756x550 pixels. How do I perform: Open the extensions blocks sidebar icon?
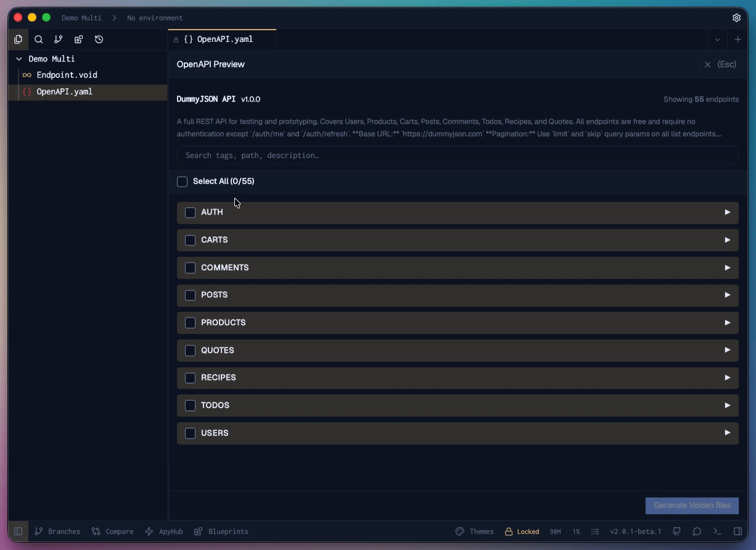78,39
